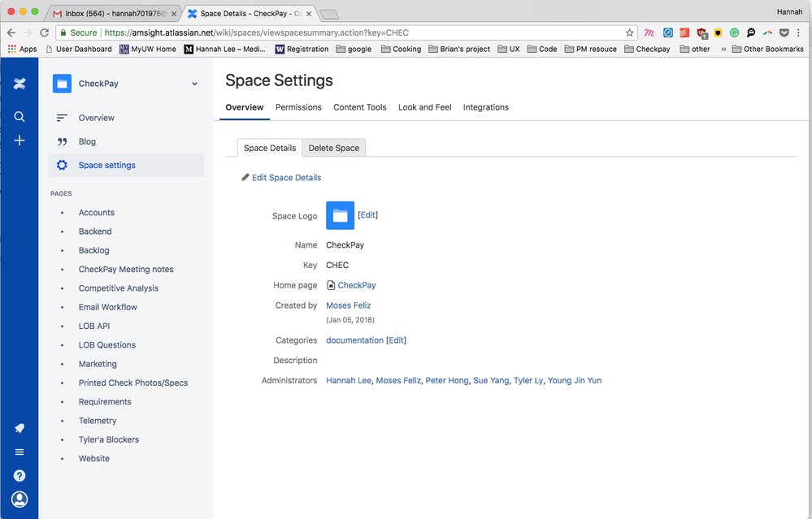
Task: Open the app switcher hamburger icon
Action: point(20,452)
